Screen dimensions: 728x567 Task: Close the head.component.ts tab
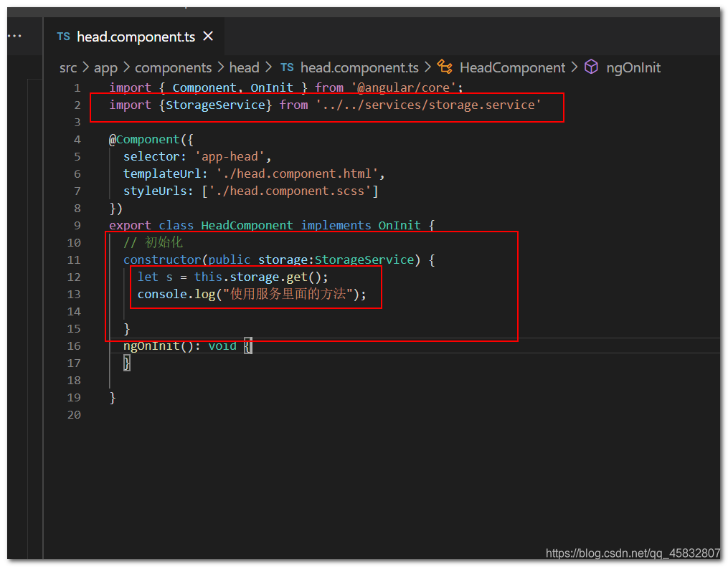click(208, 36)
